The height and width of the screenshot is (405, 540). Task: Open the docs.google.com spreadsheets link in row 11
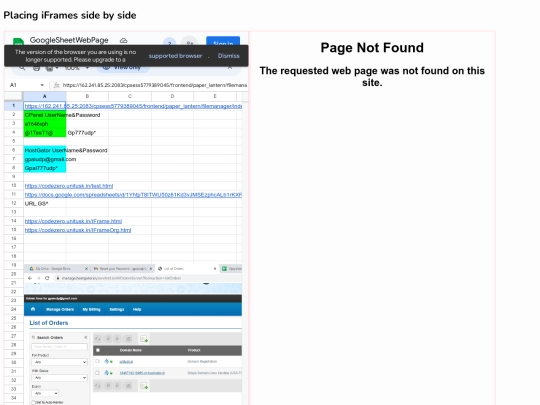[133, 195]
